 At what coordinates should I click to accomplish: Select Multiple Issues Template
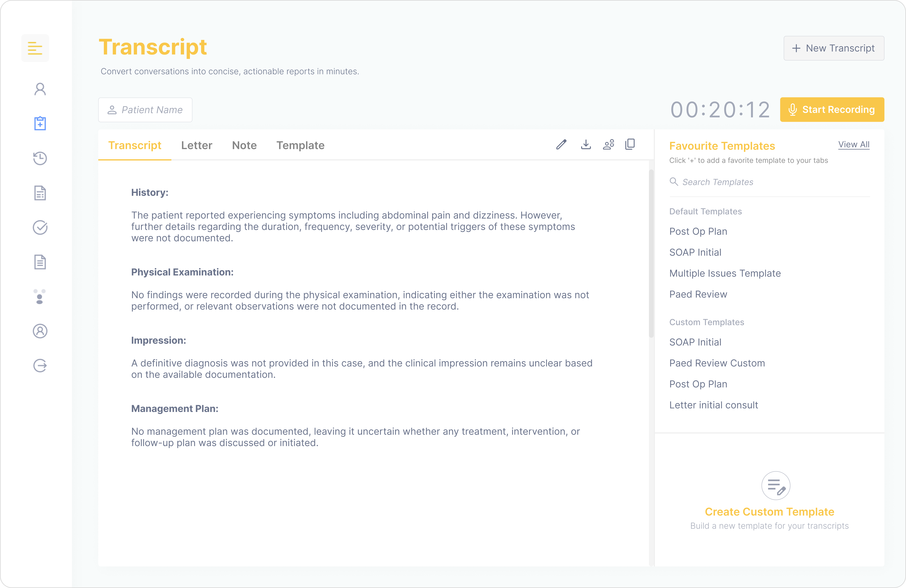coord(725,273)
